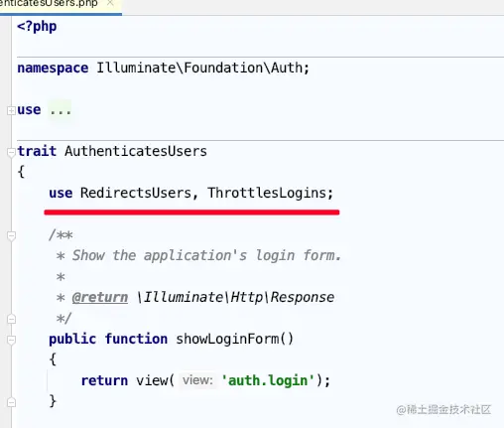Image resolution: width=504 pixels, height=428 pixels.
Task: Collapse the showLoginForm function fold marker
Action: coord(11,340)
